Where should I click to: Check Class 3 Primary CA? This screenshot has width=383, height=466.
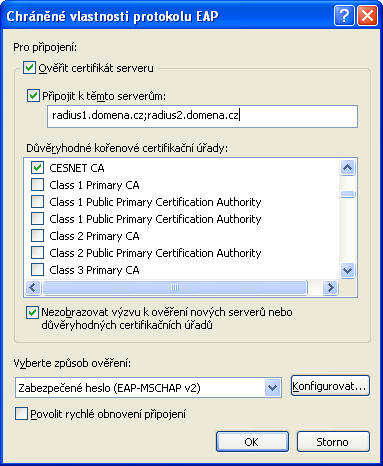(37, 270)
